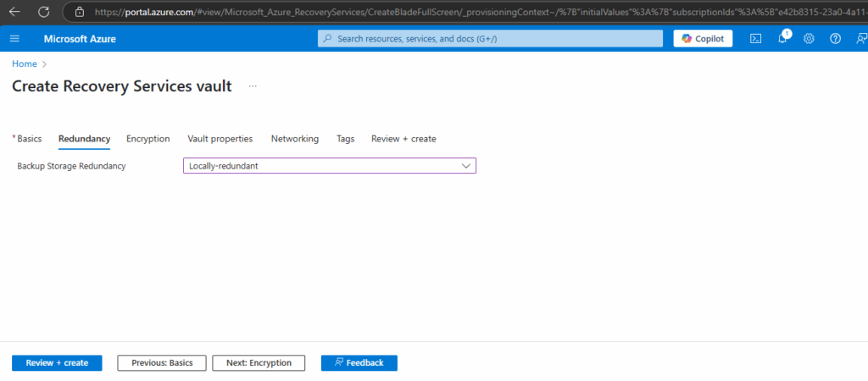The height and width of the screenshot is (381, 868).
Task: Expand the Backup Storage Redundancy dropdown
Action: 330,166
